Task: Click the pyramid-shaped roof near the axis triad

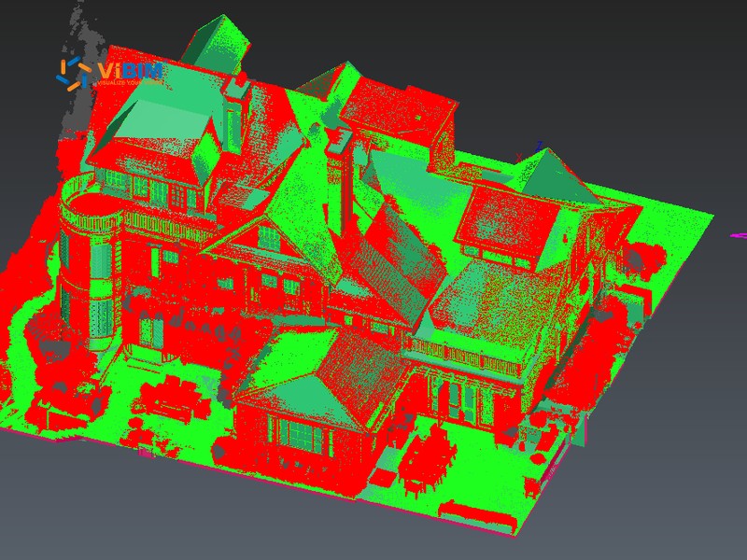Action: click(x=557, y=178)
